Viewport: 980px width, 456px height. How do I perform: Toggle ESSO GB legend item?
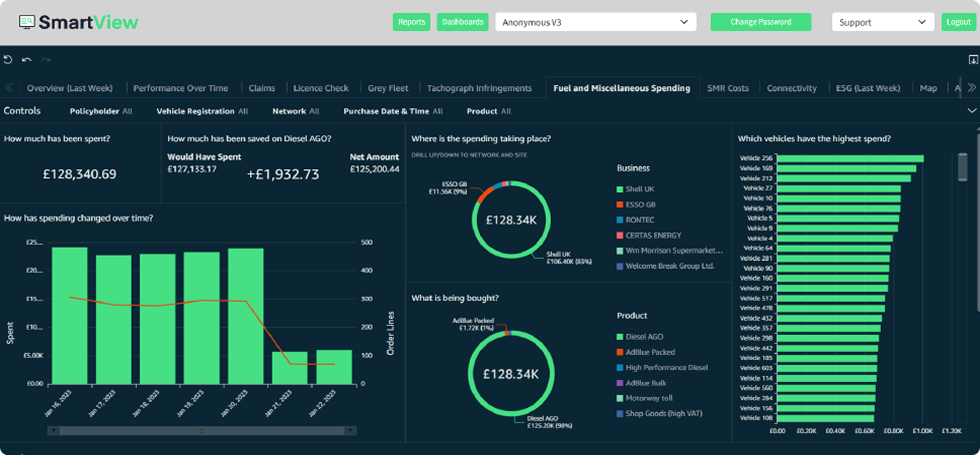click(639, 204)
